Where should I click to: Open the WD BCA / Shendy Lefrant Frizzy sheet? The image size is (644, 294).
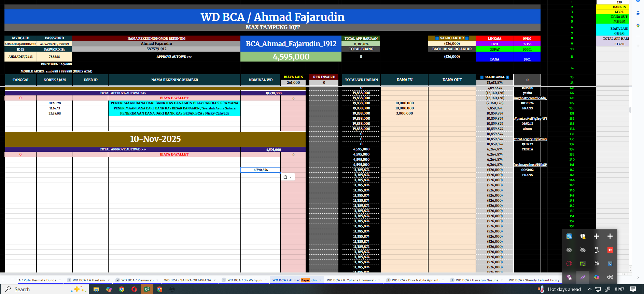pyautogui.click(x=534, y=280)
